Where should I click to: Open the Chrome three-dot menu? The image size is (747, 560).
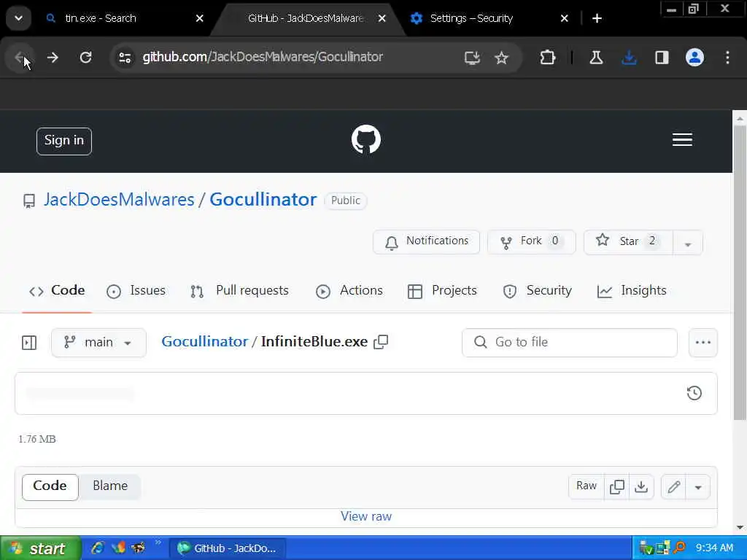(727, 58)
